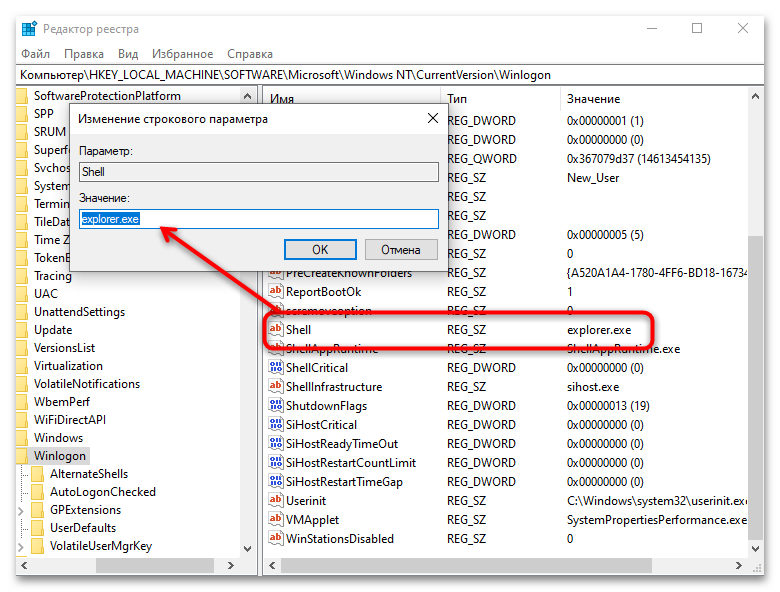Sort by the Тип column header
The height and width of the screenshot is (592, 780).
point(500,98)
